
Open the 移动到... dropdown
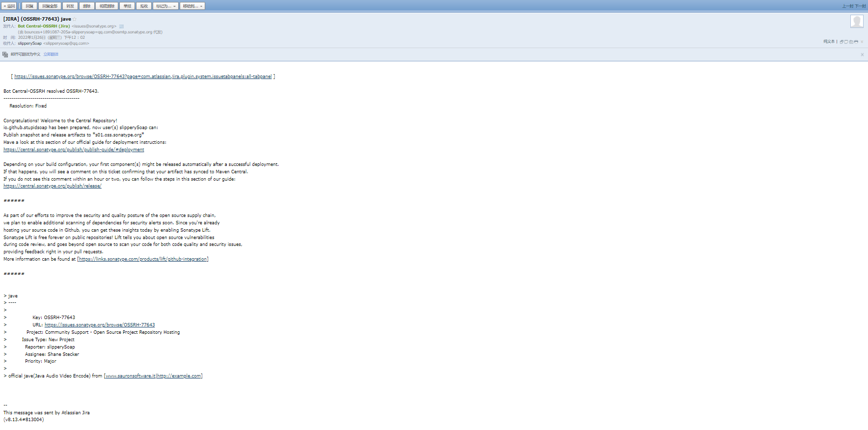[192, 6]
